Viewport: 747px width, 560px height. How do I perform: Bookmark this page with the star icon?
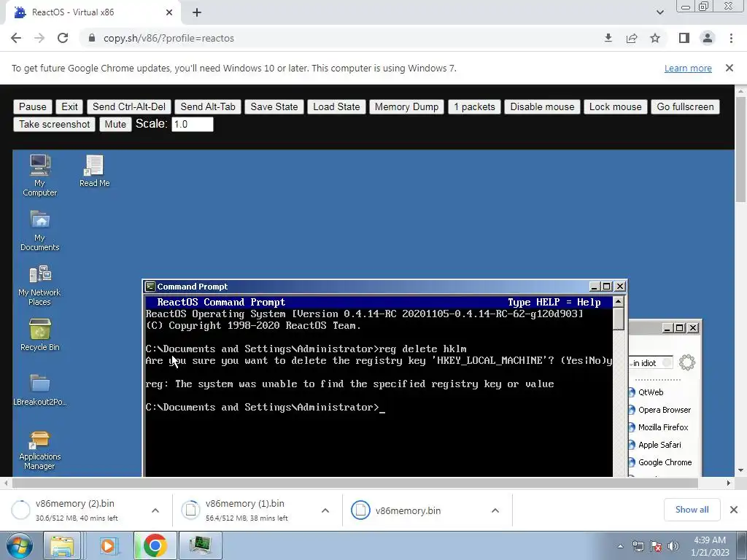655,38
